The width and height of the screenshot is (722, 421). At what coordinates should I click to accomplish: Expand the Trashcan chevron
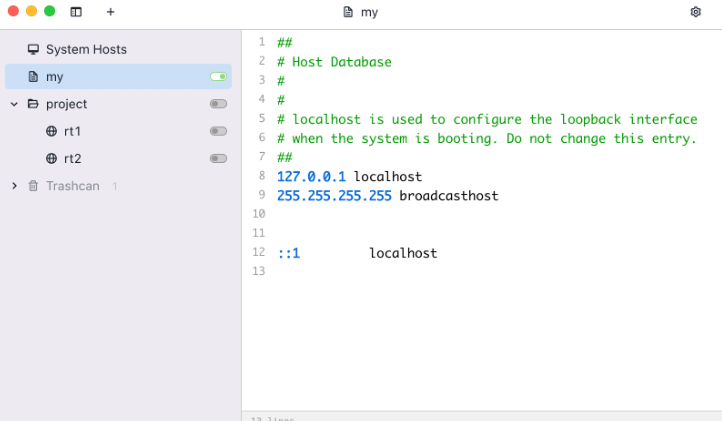coord(14,186)
